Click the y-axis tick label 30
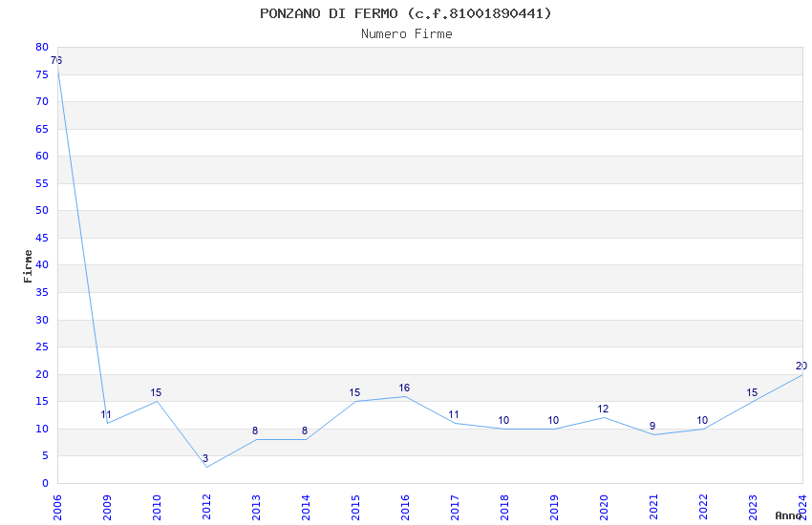This screenshot has width=812, height=525. (42, 320)
